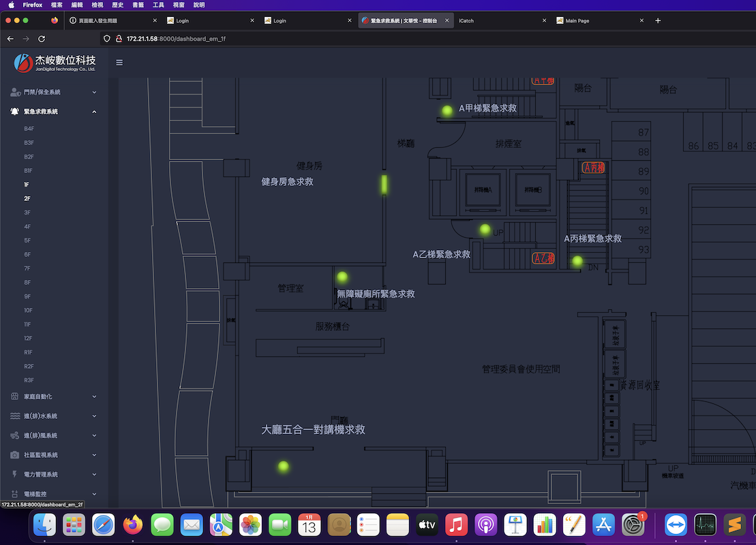
Task: Click the 服務櫃台 label on floor plan
Action: pyautogui.click(x=332, y=327)
